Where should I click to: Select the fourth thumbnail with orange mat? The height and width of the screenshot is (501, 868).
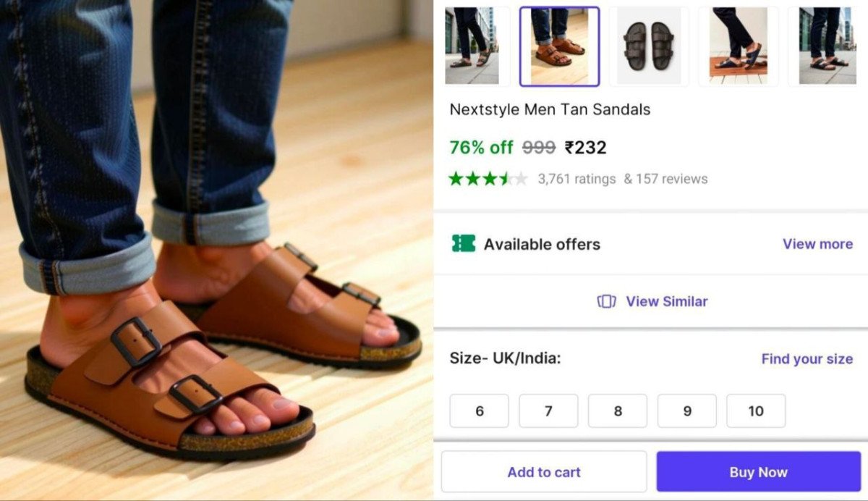(738, 46)
